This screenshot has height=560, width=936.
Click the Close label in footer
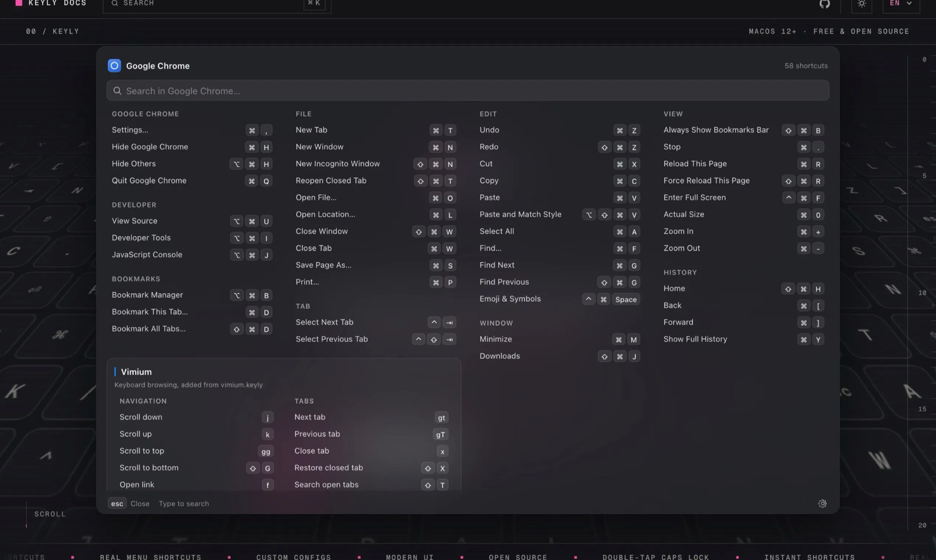tap(140, 504)
